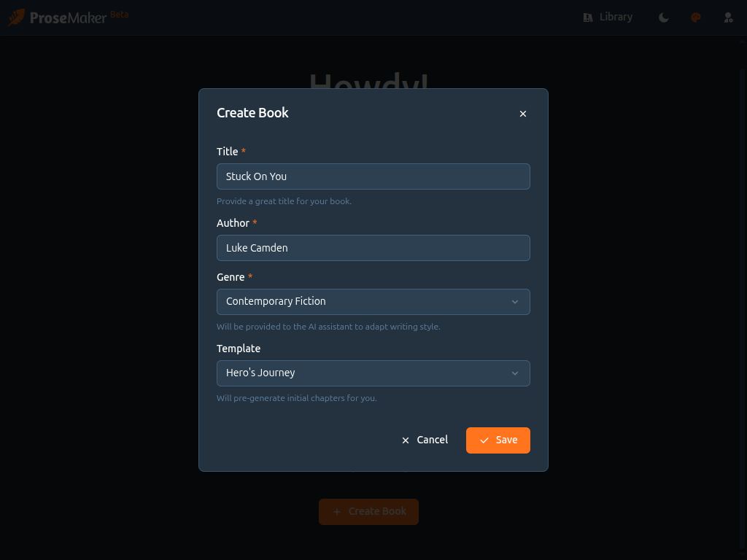Image resolution: width=747 pixels, height=560 pixels.
Task: Click the chevron arrow in the Template field
Action: coord(515,373)
